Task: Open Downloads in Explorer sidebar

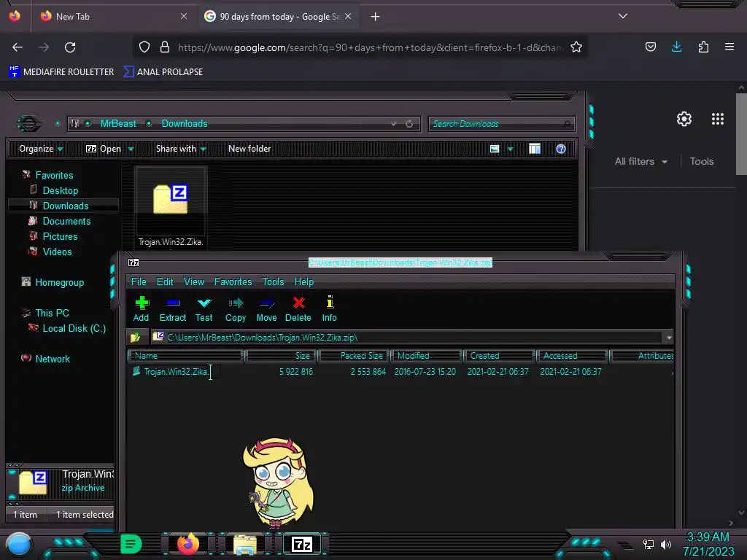Action: [x=66, y=206]
